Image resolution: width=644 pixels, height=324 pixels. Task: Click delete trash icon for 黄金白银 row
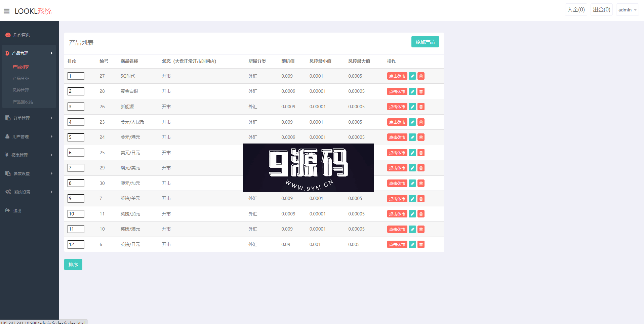[x=421, y=91]
